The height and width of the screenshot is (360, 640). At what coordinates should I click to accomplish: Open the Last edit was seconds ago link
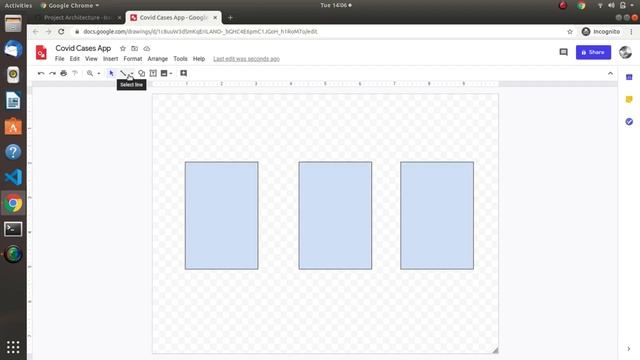coord(246,59)
